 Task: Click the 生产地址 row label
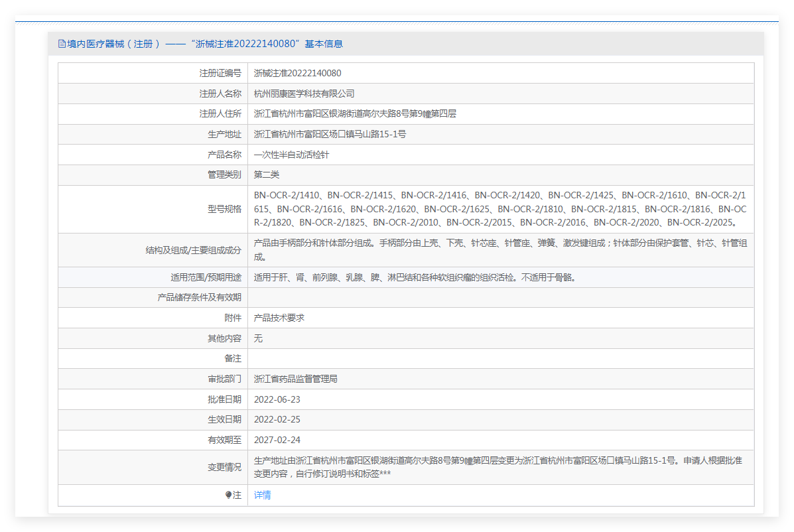pyautogui.click(x=224, y=134)
